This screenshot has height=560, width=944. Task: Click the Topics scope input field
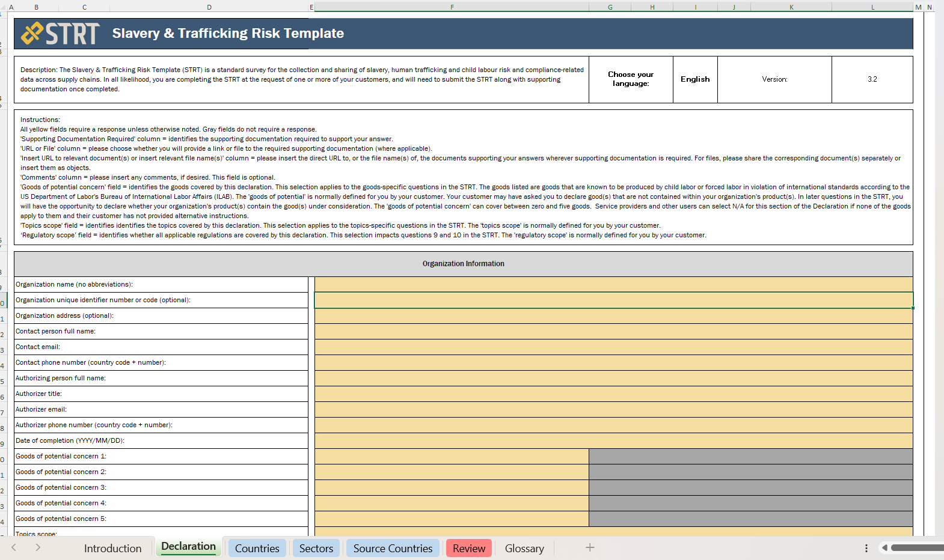click(613, 532)
